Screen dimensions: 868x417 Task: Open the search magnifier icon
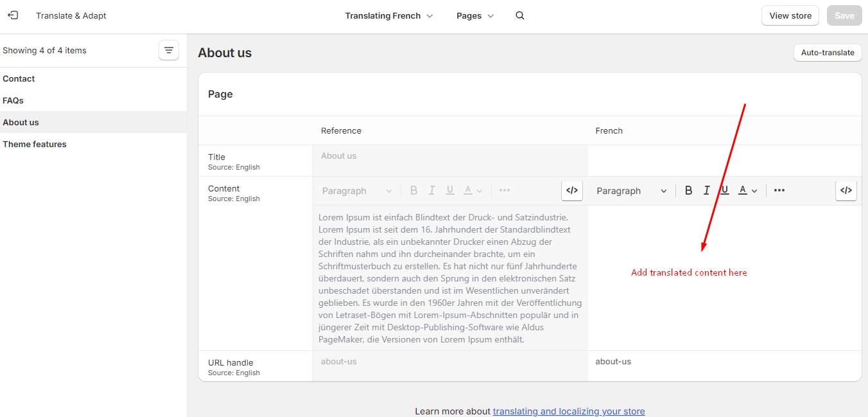[x=520, y=15]
